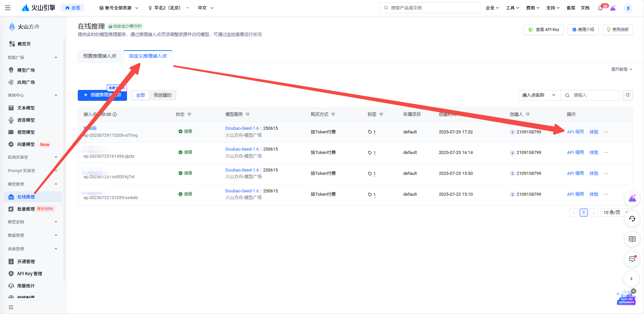Open the book documentation floating icon
This screenshot has width=644, height=314.
coord(632,239)
